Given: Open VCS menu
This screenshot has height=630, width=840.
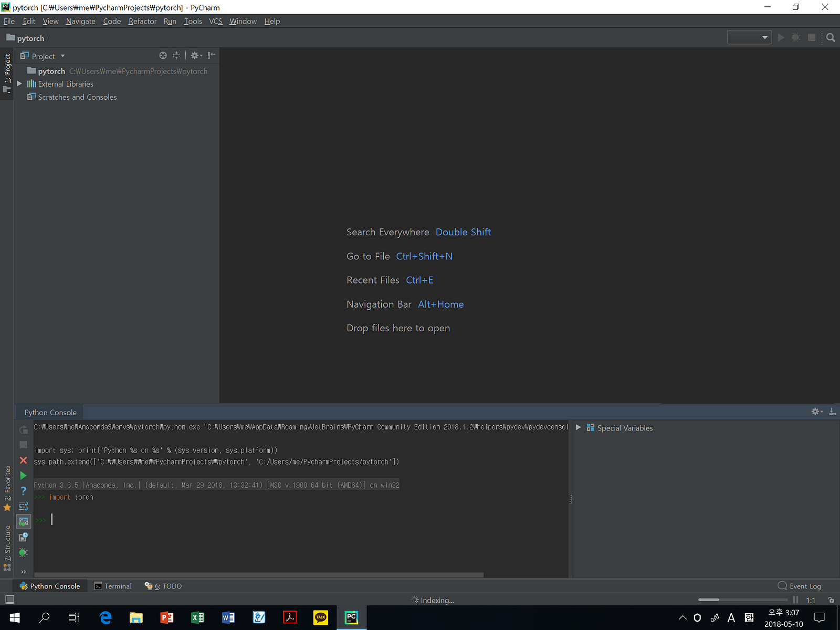Looking at the screenshot, I should click(215, 21).
